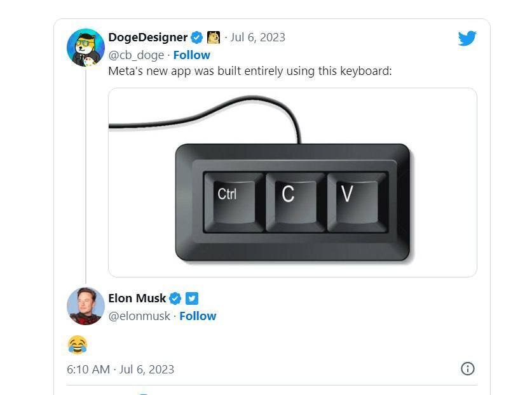The height and width of the screenshot is (395, 532).
Task: Click the laughing-crying emoji in the reply
Action: [x=77, y=345]
